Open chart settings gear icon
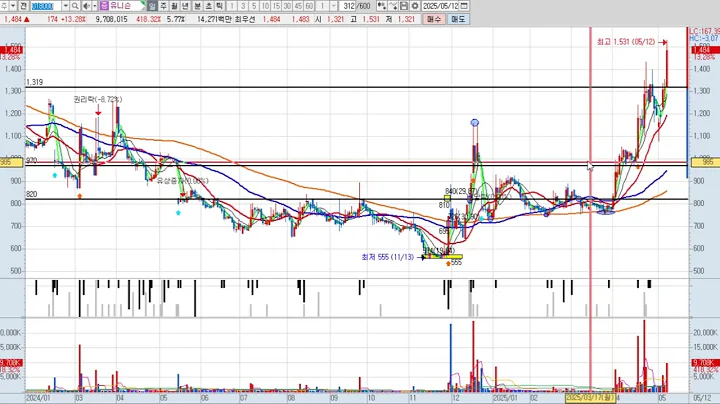720x404 pixels. pos(415,6)
